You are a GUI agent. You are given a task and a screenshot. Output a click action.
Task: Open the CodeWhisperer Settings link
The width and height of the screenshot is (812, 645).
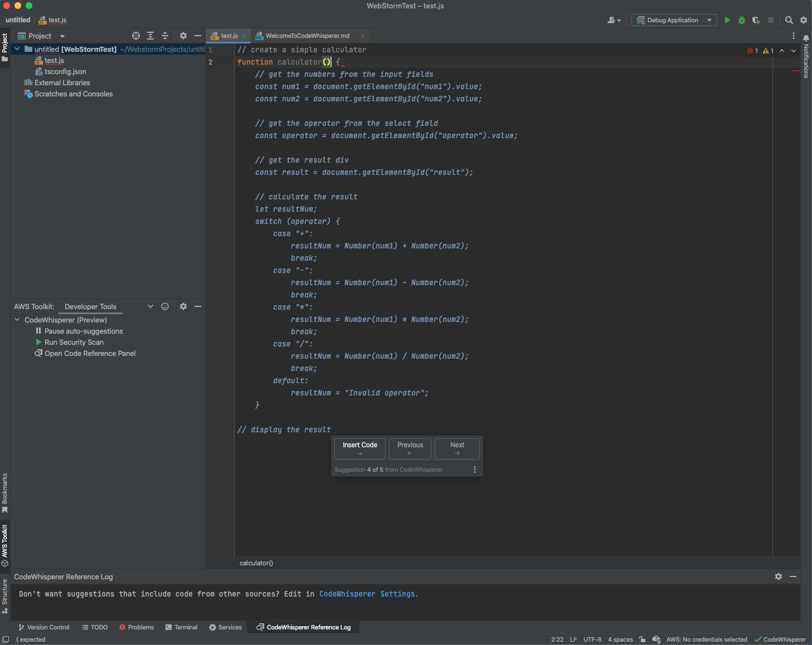point(367,594)
